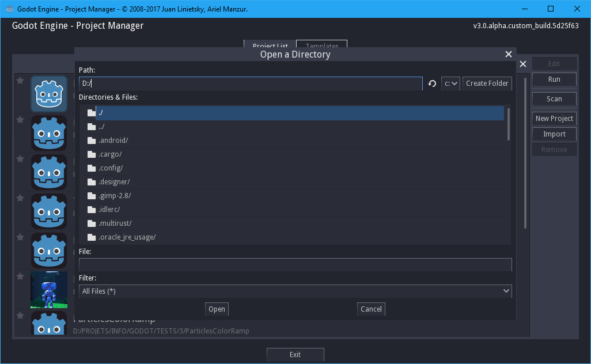Focus the Path input field
The height and width of the screenshot is (364, 591).
251,84
